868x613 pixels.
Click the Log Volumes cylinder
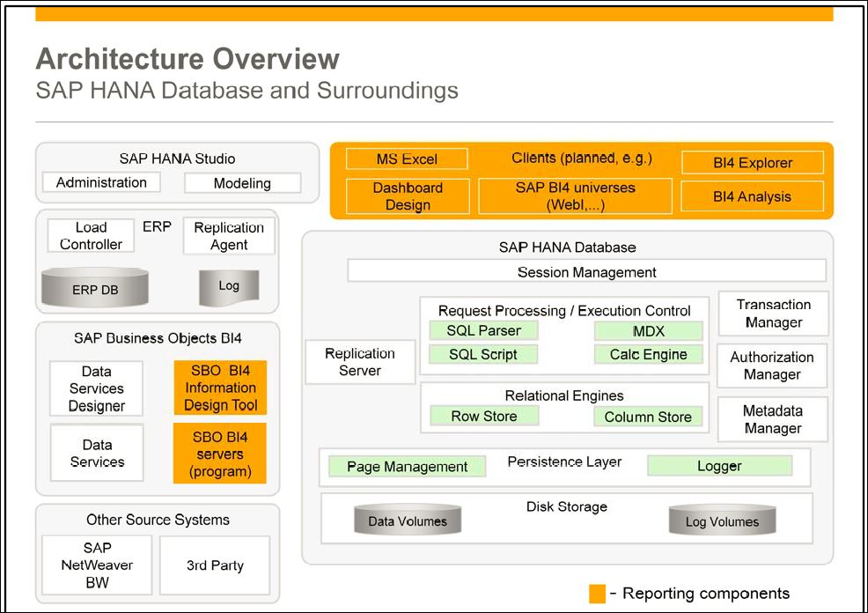[722, 520]
